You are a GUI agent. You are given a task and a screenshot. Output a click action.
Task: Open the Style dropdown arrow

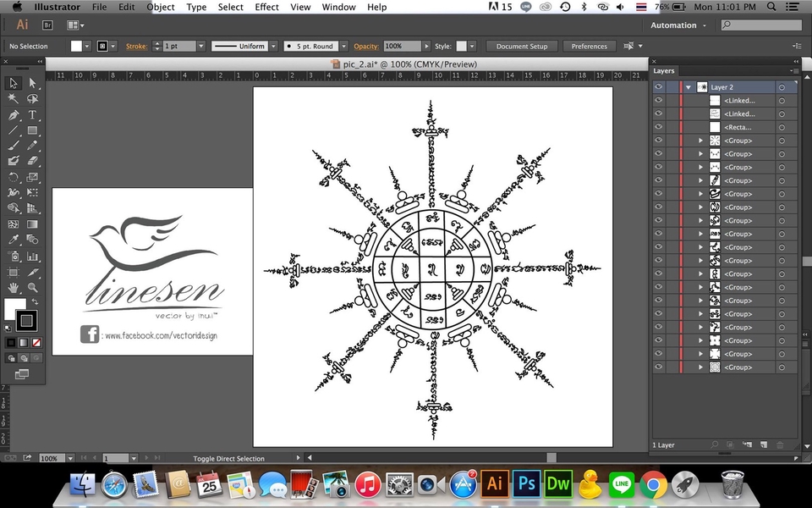[x=472, y=46]
